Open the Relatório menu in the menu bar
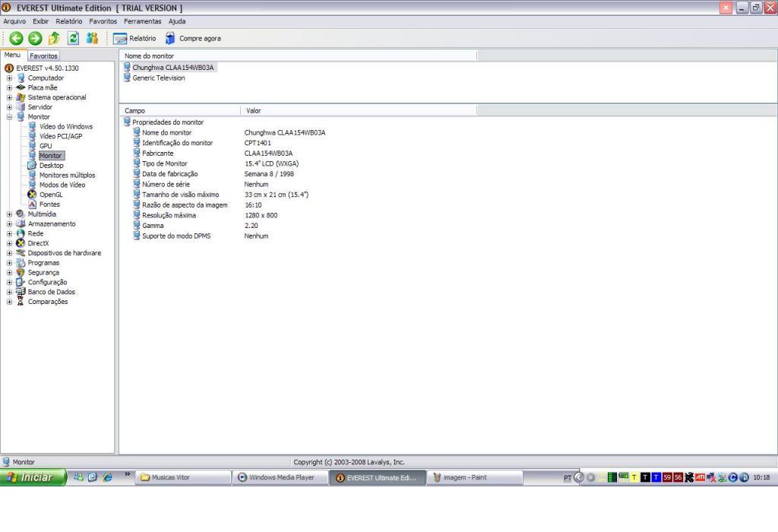Viewport: 778px width, 532px height. point(69,21)
